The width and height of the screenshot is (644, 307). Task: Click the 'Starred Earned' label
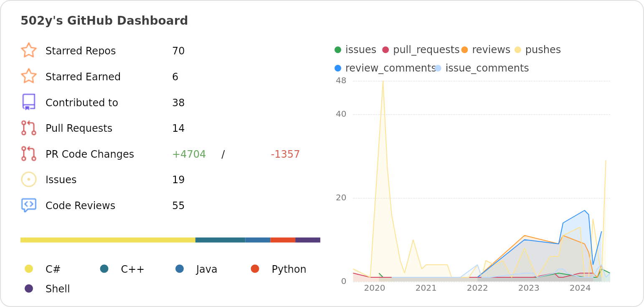[83, 77]
